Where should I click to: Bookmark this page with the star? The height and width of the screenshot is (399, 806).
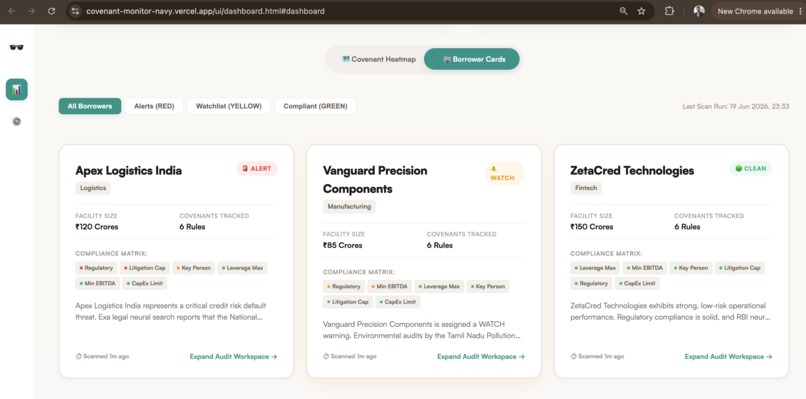point(641,11)
